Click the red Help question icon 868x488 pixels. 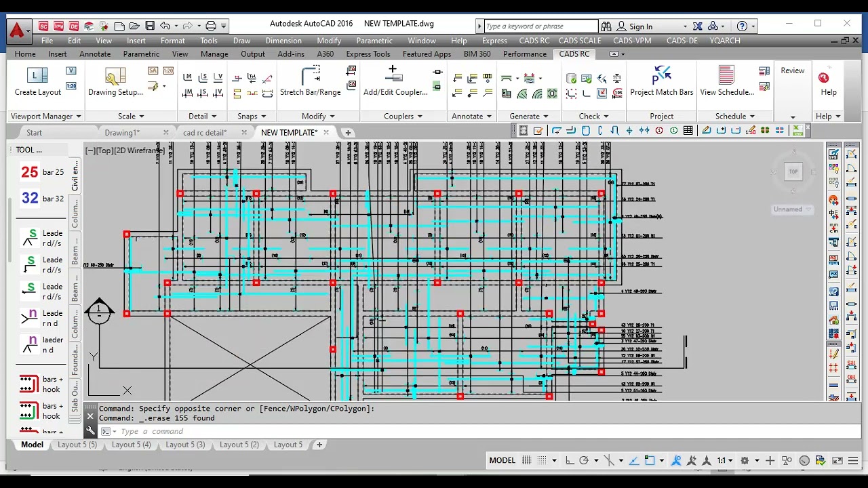click(823, 77)
